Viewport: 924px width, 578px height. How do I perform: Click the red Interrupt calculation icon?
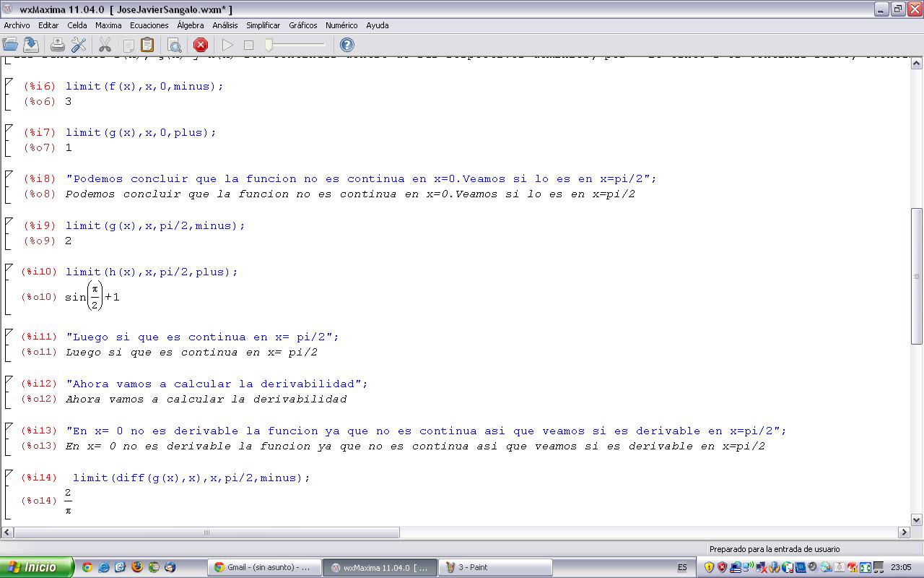click(x=201, y=45)
